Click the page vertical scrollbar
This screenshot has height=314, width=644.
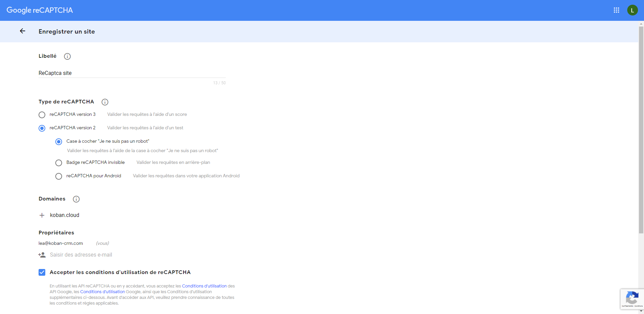(x=641, y=130)
